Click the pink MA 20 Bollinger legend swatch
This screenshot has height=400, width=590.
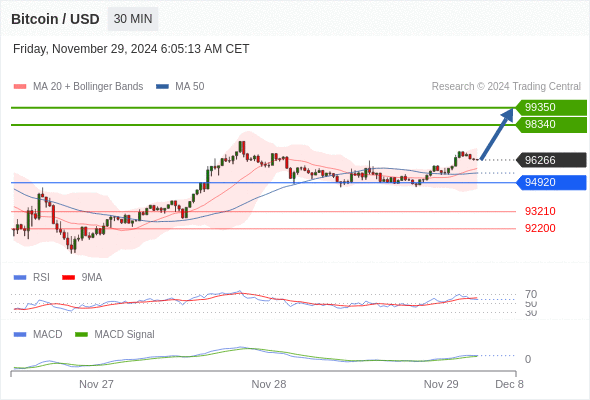20,87
